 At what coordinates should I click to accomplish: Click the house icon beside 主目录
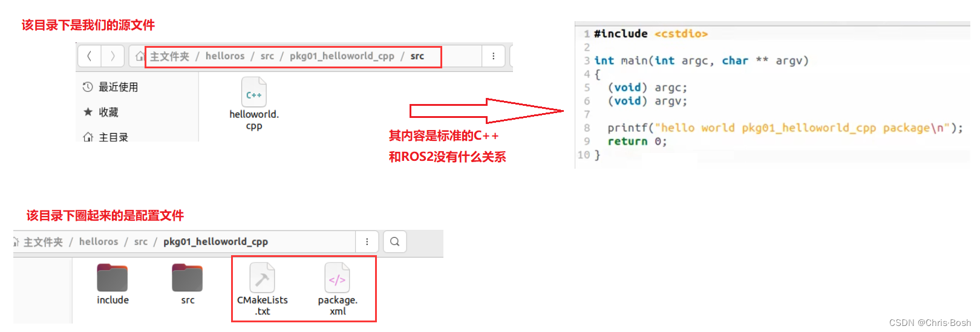[88, 137]
